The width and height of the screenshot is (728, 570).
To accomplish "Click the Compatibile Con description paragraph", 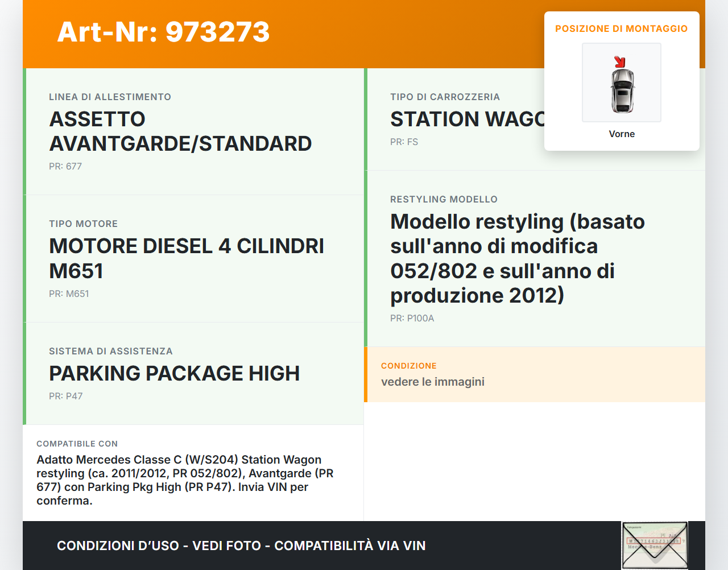I will pyautogui.click(x=185, y=480).
